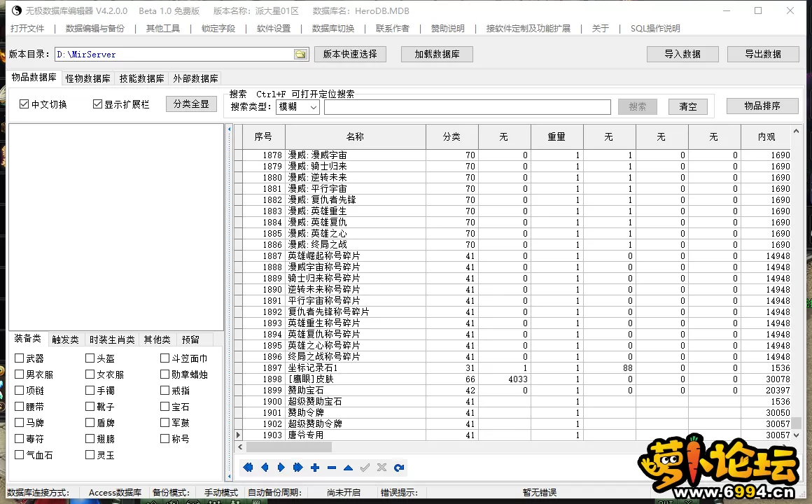Click the vertical scrollbar thumb
The height and width of the screenshot is (504, 812).
point(797,423)
